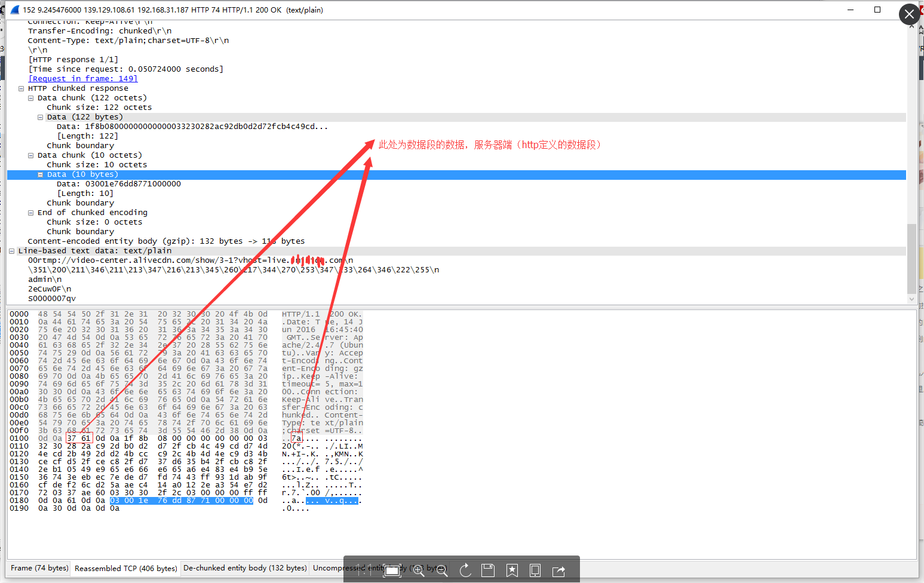Save the image using the floppy disk icon

tap(488, 570)
